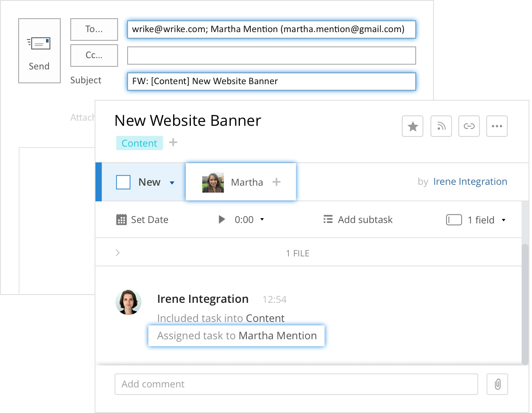Expand the 1 FILE section chevron
This screenshot has height=413, width=532.
click(x=118, y=252)
